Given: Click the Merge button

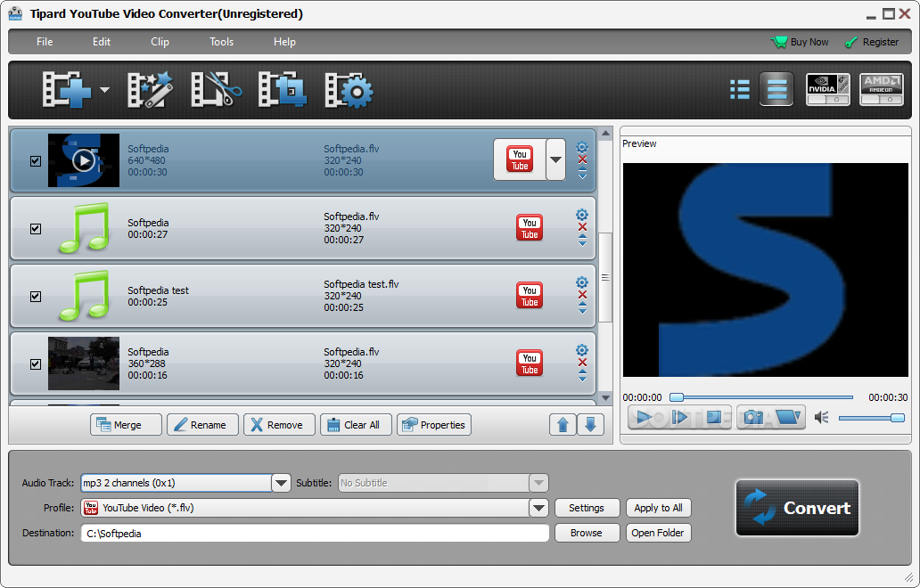Looking at the screenshot, I should 127,424.
